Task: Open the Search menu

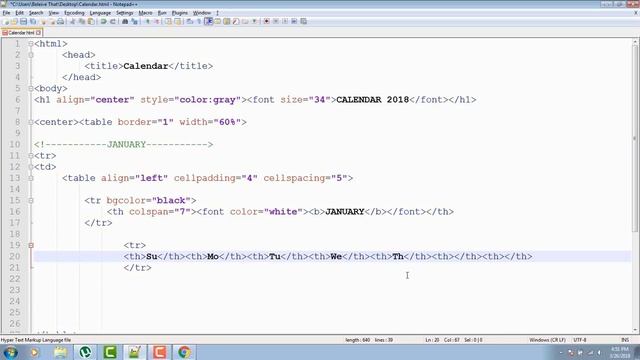Action: tap(36, 13)
